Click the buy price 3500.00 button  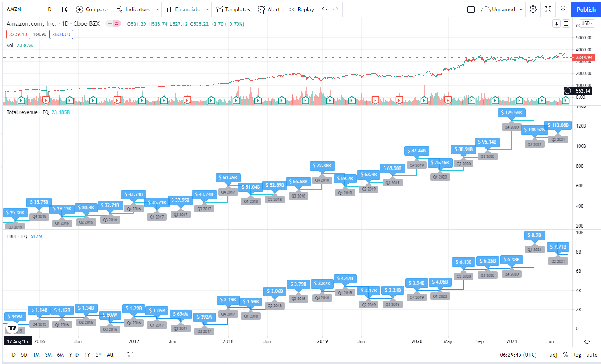point(61,34)
